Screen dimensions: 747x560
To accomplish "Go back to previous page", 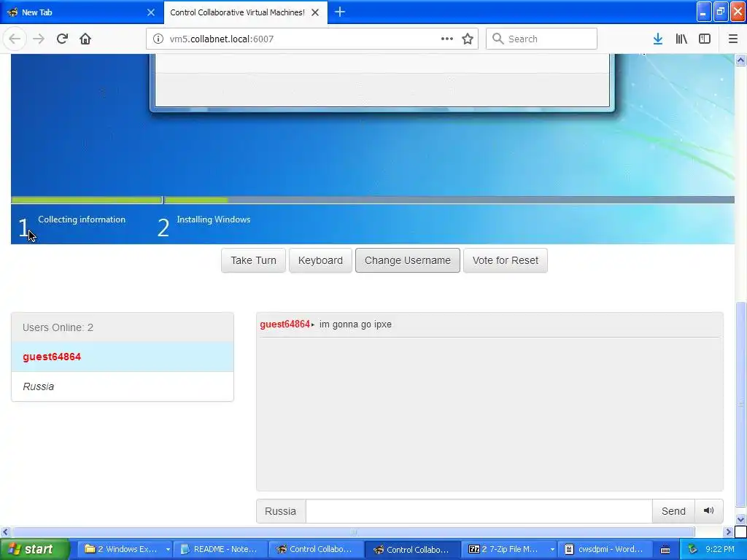I will pyautogui.click(x=15, y=39).
